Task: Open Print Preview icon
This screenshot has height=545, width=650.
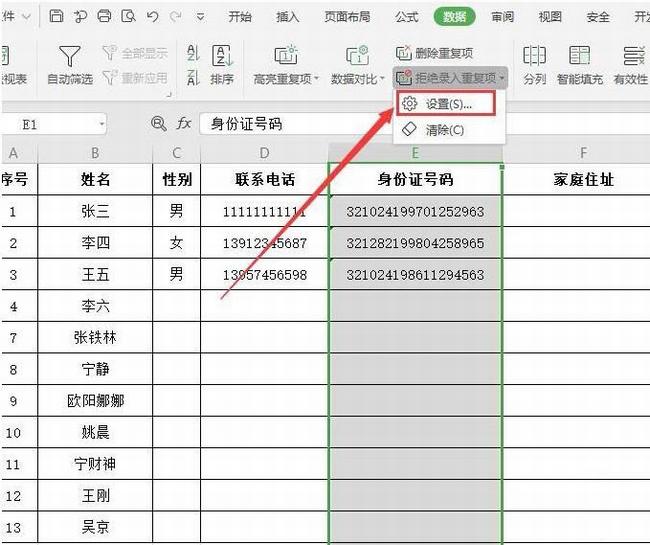Action: pyautogui.click(x=128, y=16)
